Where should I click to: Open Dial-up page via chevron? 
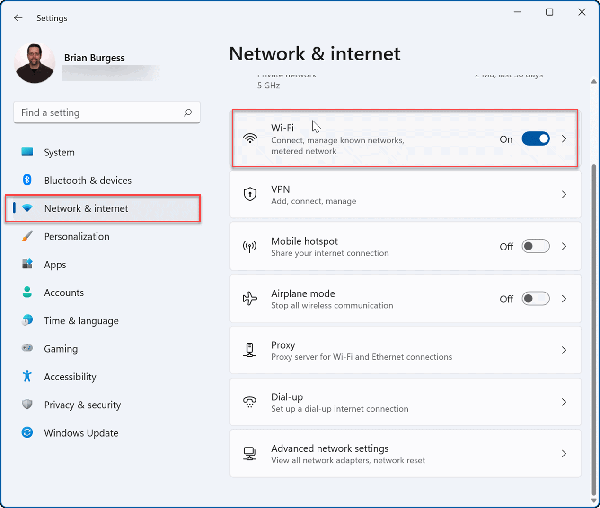(564, 402)
